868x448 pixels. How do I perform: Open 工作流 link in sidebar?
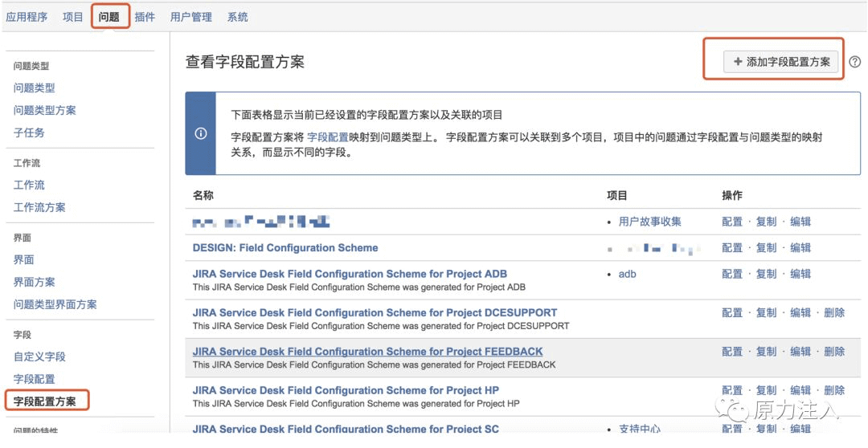[29, 185]
